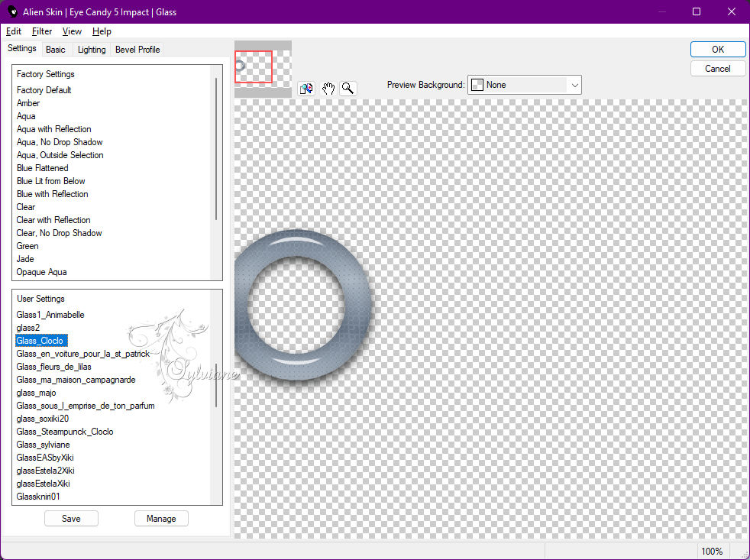Open the Manage settings button

click(161, 518)
